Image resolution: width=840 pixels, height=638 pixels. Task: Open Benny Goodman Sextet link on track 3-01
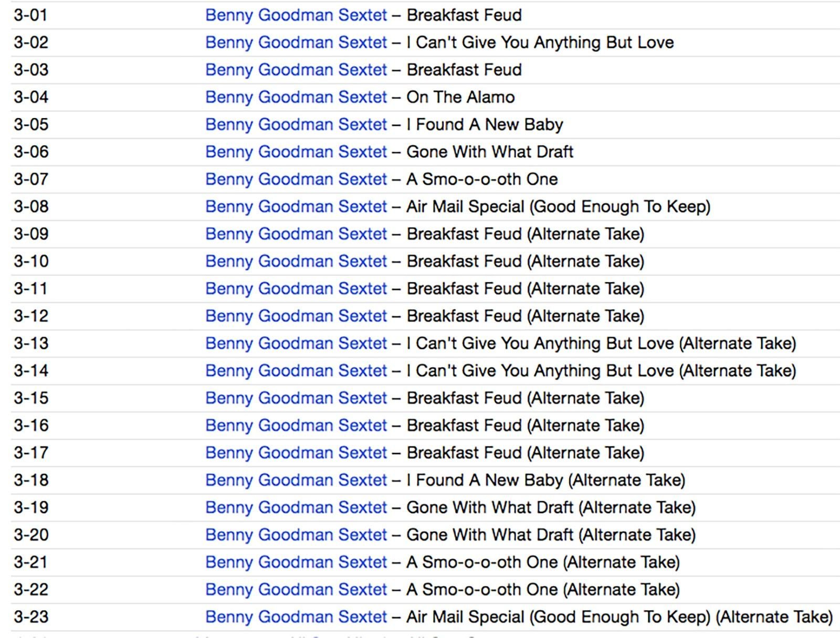click(296, 15)
